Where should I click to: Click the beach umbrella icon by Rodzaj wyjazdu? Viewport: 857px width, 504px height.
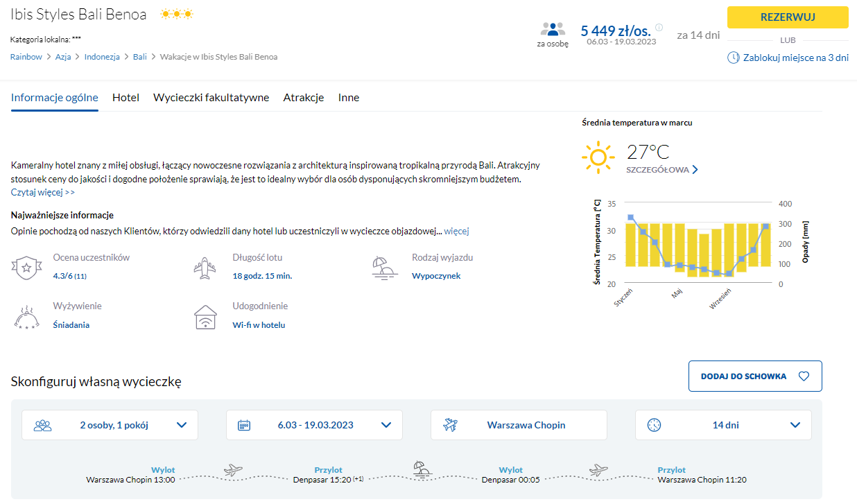[x=385, y=267]
